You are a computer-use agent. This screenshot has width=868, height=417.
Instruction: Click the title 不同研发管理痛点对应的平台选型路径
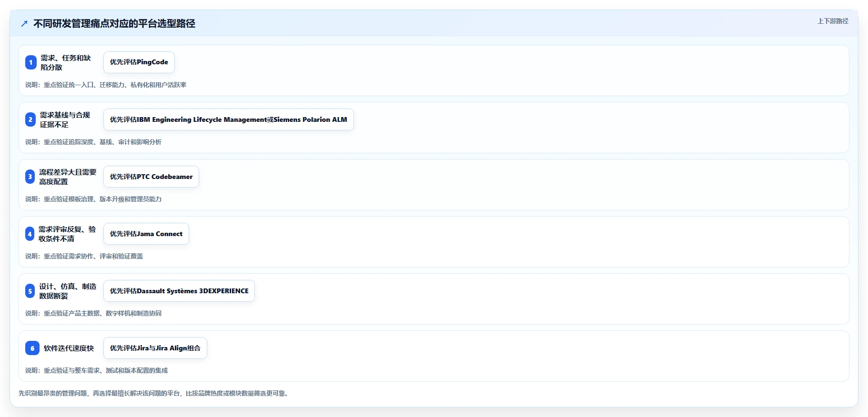[x=114, y=23]
